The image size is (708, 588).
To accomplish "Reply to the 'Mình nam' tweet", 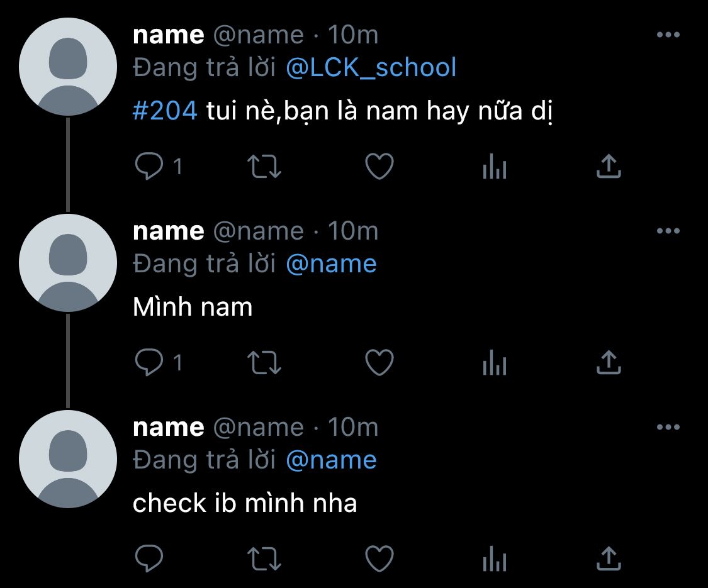I will [x=149, y=363].
